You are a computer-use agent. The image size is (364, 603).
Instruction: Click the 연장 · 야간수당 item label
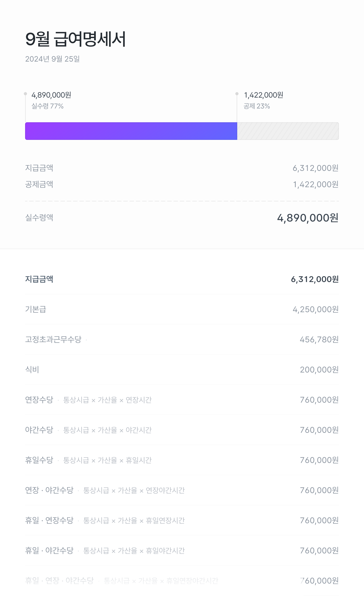pos(49,490)
